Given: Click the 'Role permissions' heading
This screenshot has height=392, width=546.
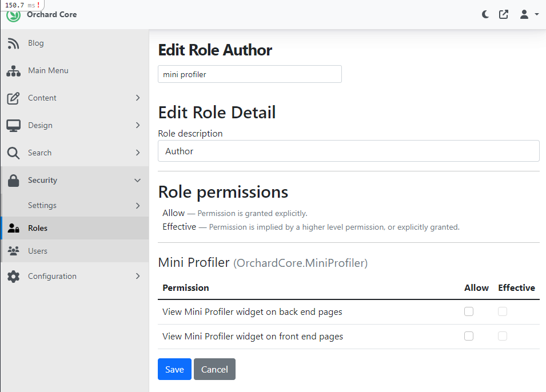Looking at the screenshot, I should (x=223, y=192).
